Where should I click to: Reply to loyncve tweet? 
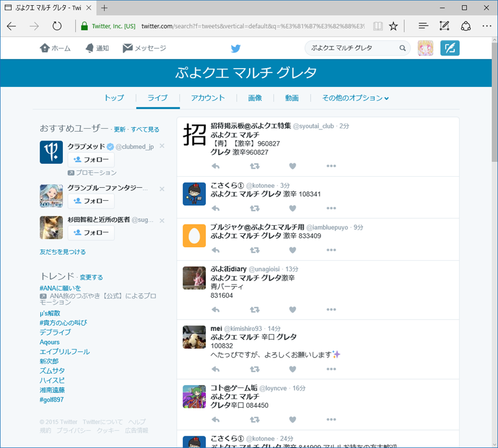216,419
